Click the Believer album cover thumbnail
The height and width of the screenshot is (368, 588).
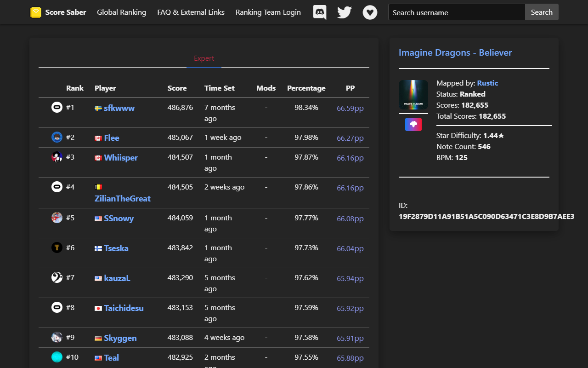tap(413, 95)
